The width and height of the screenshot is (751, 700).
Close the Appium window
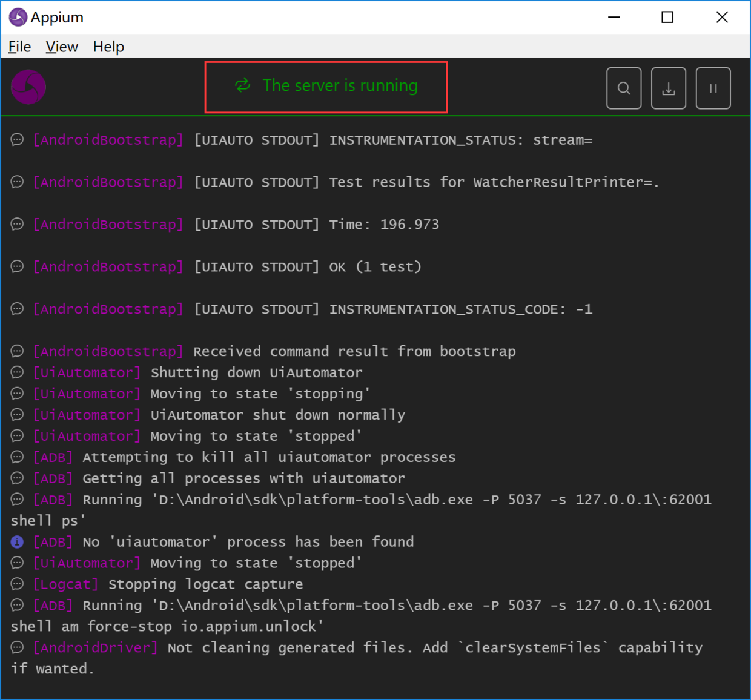tap(722, 17)
